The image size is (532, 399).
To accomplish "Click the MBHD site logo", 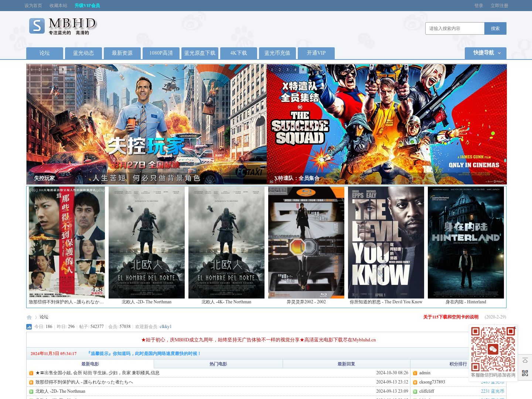I will coord(62,26).
